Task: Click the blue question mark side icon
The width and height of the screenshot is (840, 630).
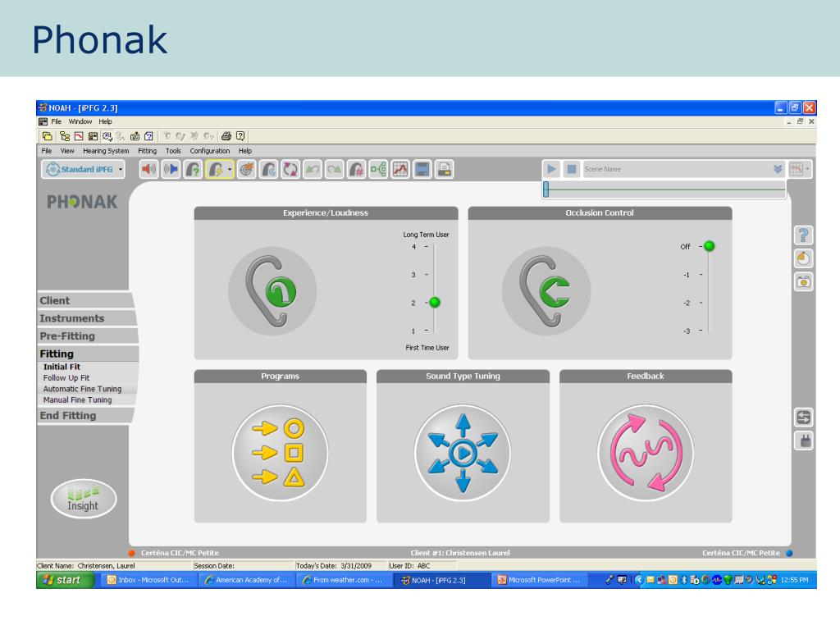Action: point(803,235)
